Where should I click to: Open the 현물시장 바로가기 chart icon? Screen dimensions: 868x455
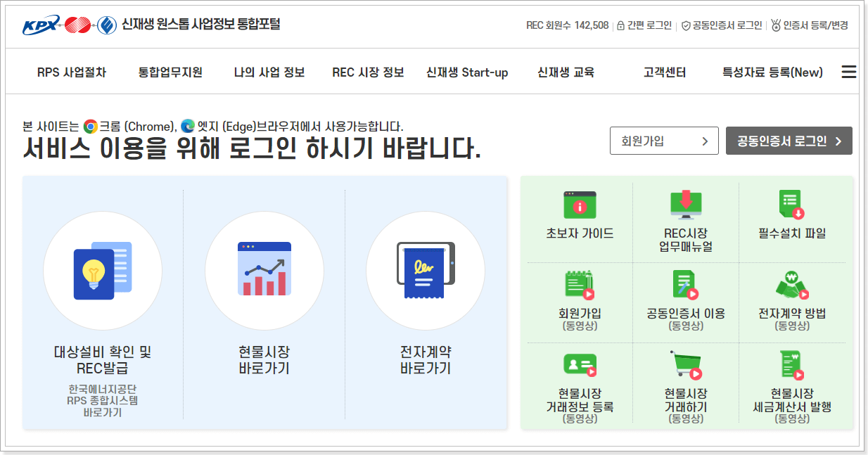coord(264,271)
